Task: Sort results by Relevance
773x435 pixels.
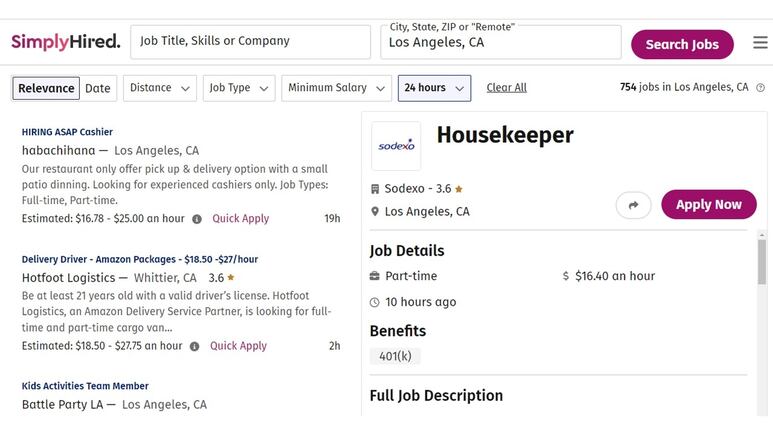Action: tap(46, 88)
